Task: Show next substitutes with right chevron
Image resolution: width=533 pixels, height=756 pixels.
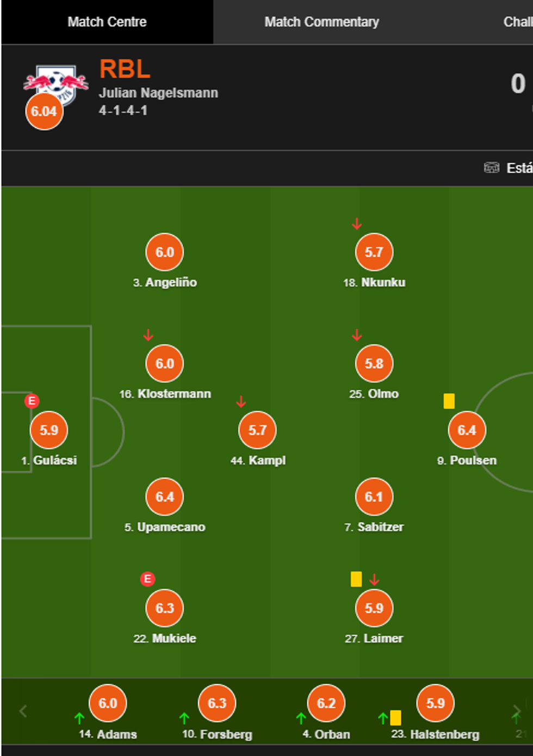Action: 516,711
